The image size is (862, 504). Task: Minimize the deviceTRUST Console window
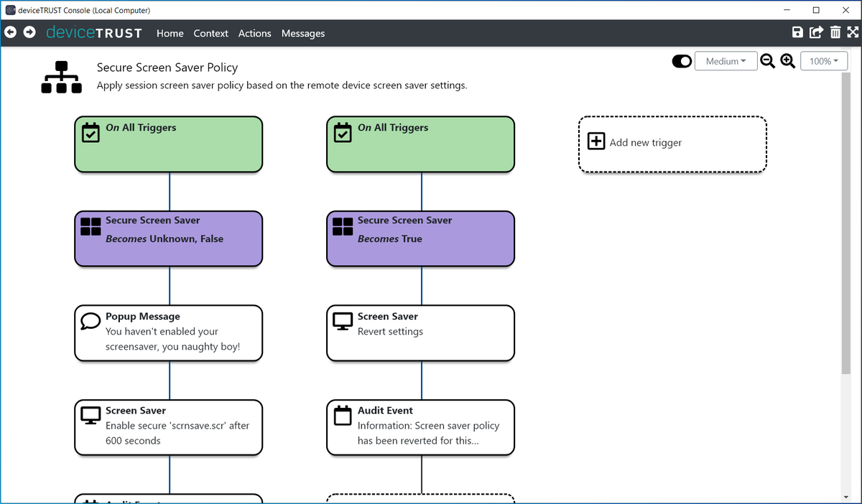(x=786, y=10)
